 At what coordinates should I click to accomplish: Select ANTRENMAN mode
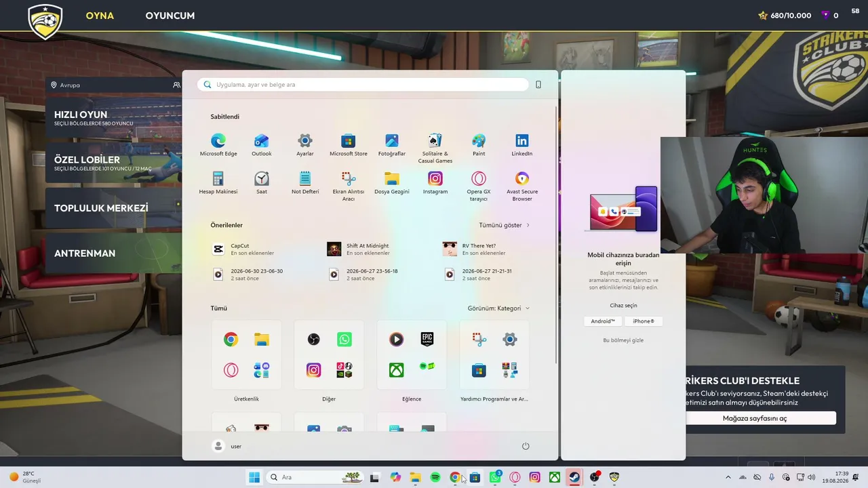[x=113, y=253]
